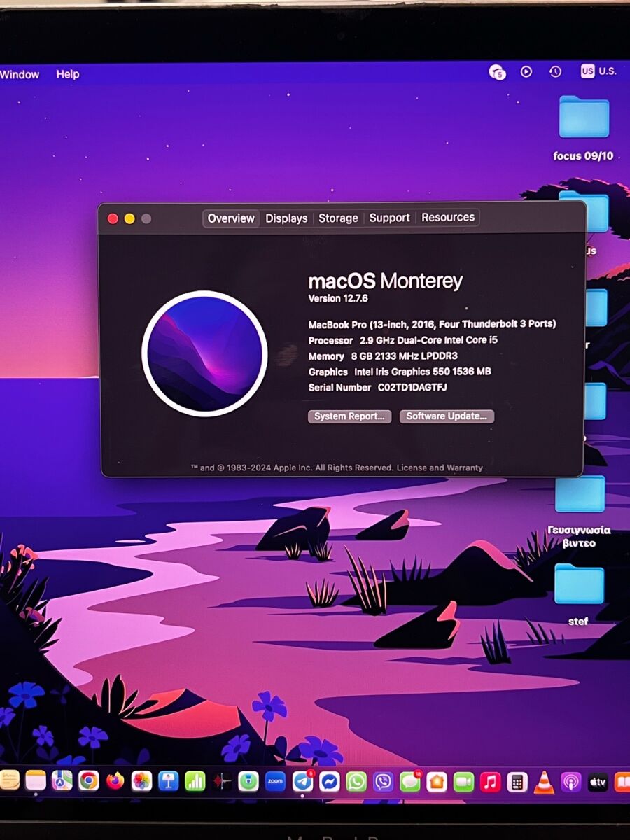Click '2.9 GHz Dual-Core Intel Core i5' text
630x840 pixels.
point(429,340)
